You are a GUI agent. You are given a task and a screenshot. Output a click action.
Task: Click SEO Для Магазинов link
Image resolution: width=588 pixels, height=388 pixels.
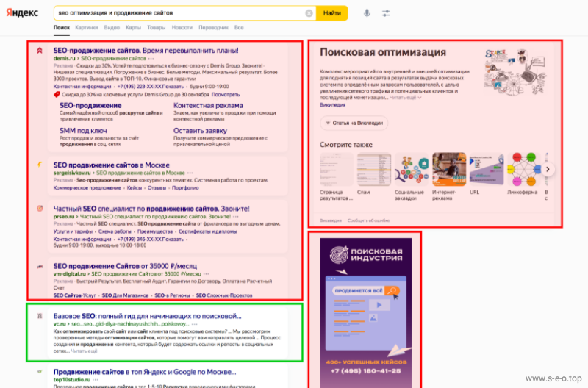click(x=125, y=295)
